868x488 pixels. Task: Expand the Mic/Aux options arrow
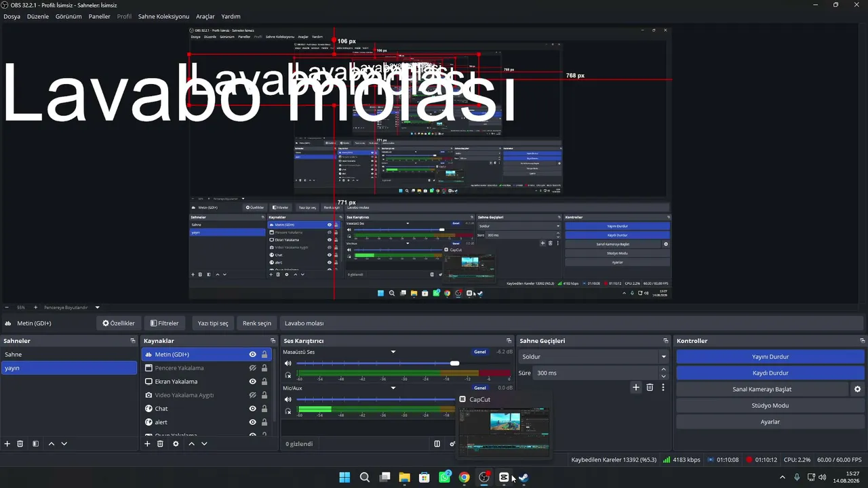(x=393, y=388)
